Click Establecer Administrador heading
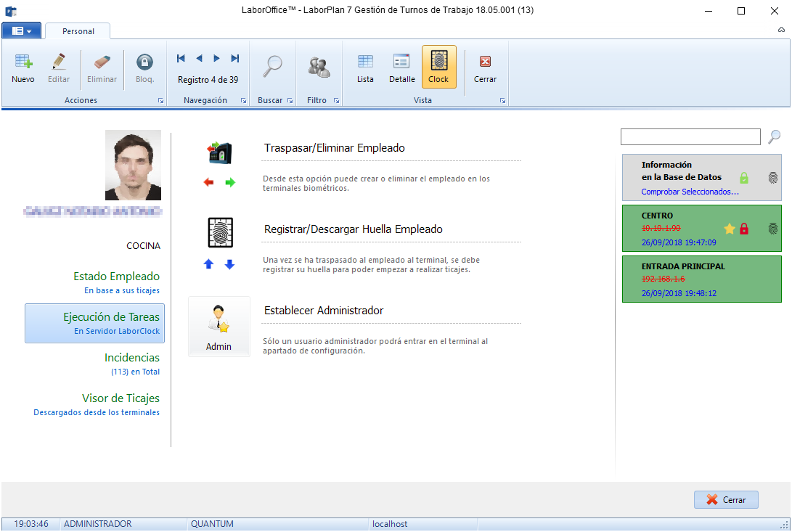792x532 pixels. [x=324, y=311]
